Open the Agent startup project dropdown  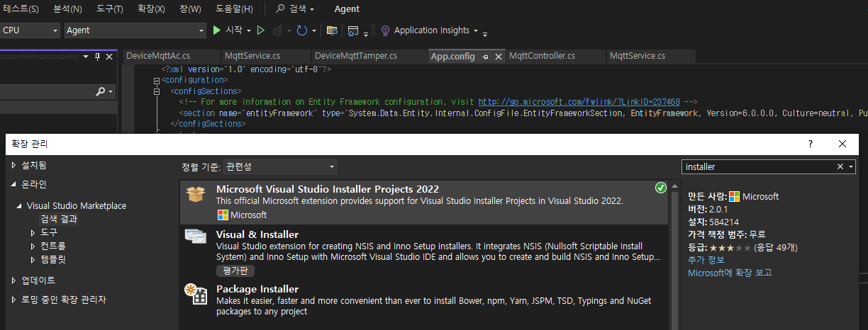click(x=201, y=30)
